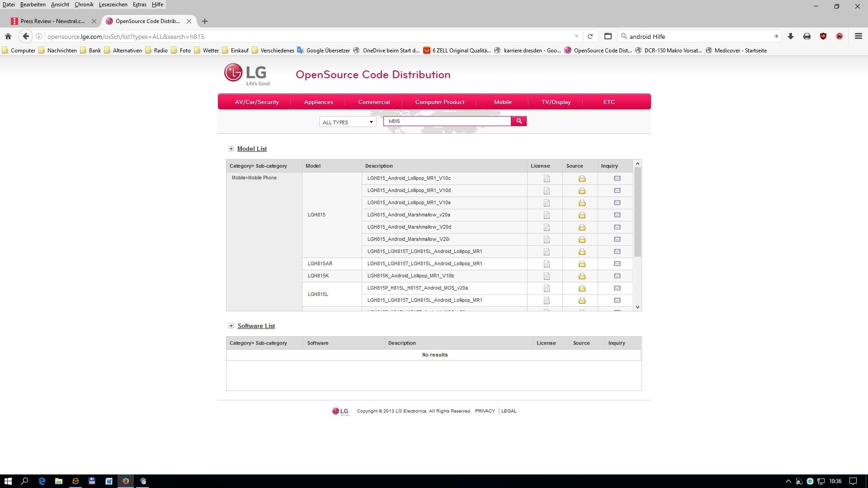The image size is (868, 488).
Task: Expand the Model List section arrow
Action: tap(231, 149)
